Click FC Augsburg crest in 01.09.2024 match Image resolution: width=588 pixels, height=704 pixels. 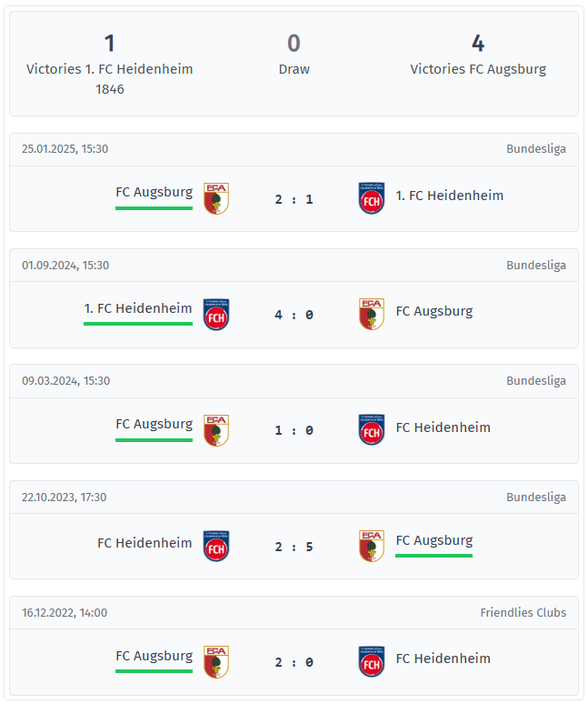pos(372,315)
